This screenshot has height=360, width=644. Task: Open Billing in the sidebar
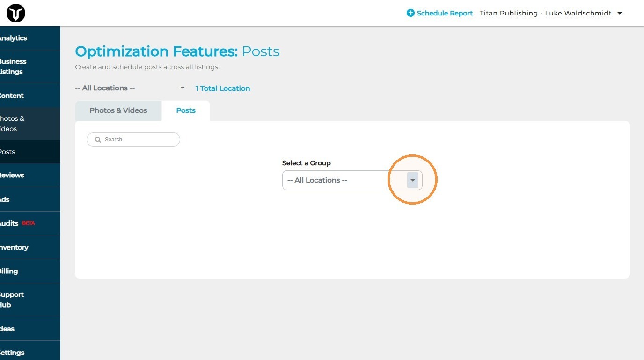pos(30,271)
